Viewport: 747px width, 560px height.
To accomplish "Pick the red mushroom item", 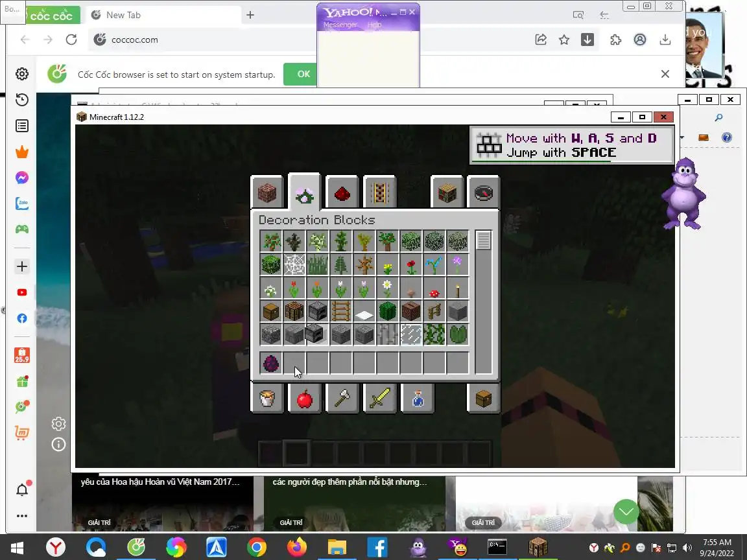I will (x=434, y=288).
